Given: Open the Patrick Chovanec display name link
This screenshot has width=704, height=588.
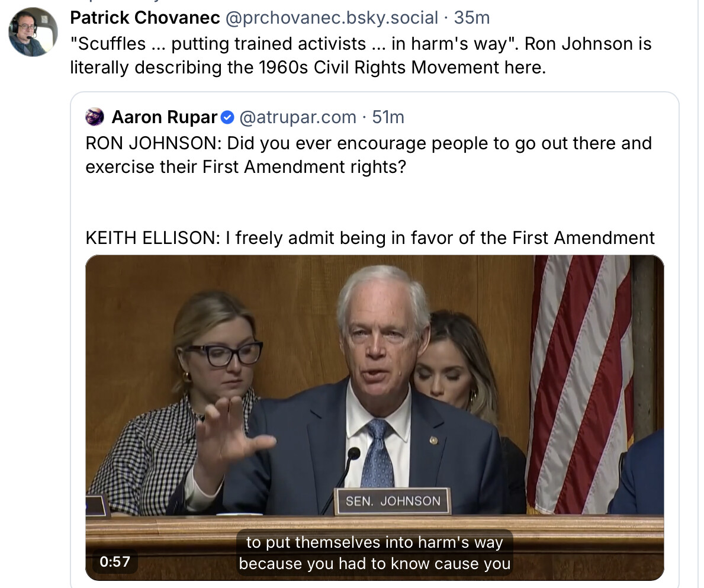Looking at the screenshot, I should pos(145,18).
